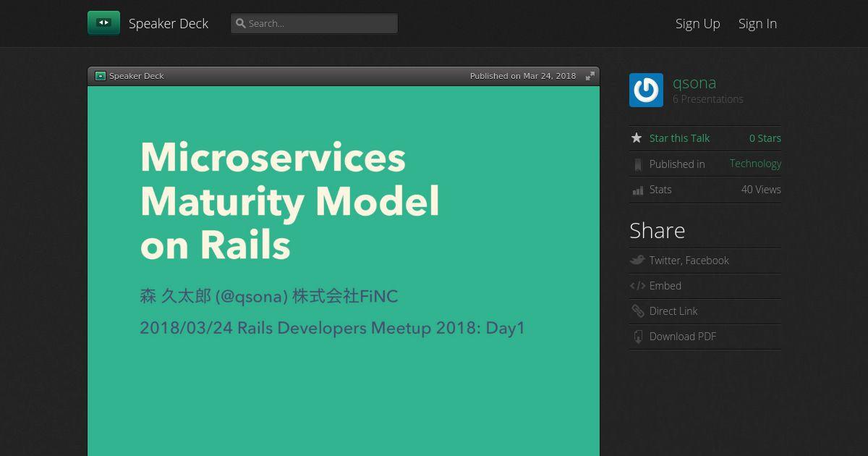Screen dimensions: 868x456
Task: Click the Stats bar chart icon
Action: (x=637, y=190)
